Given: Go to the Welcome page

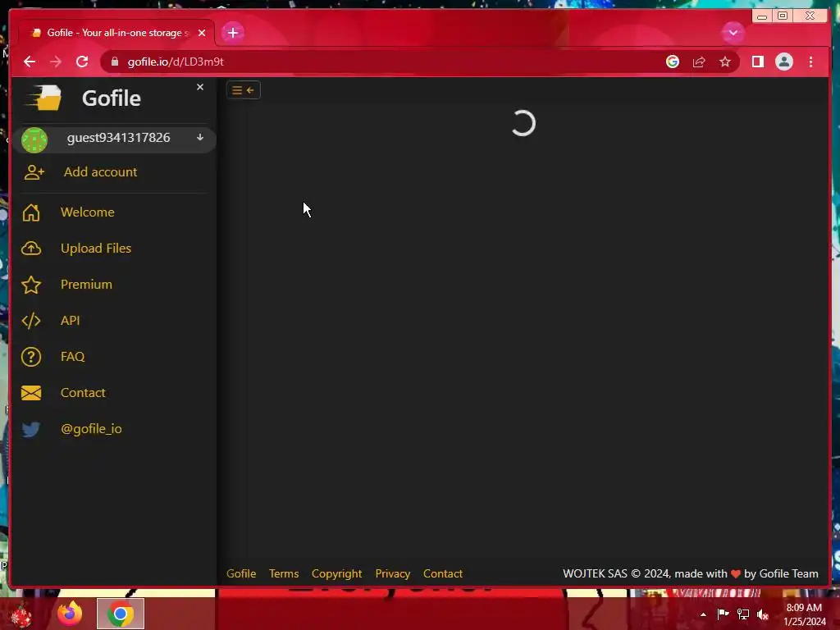Looking at the screenshot, I should [87, 212].
